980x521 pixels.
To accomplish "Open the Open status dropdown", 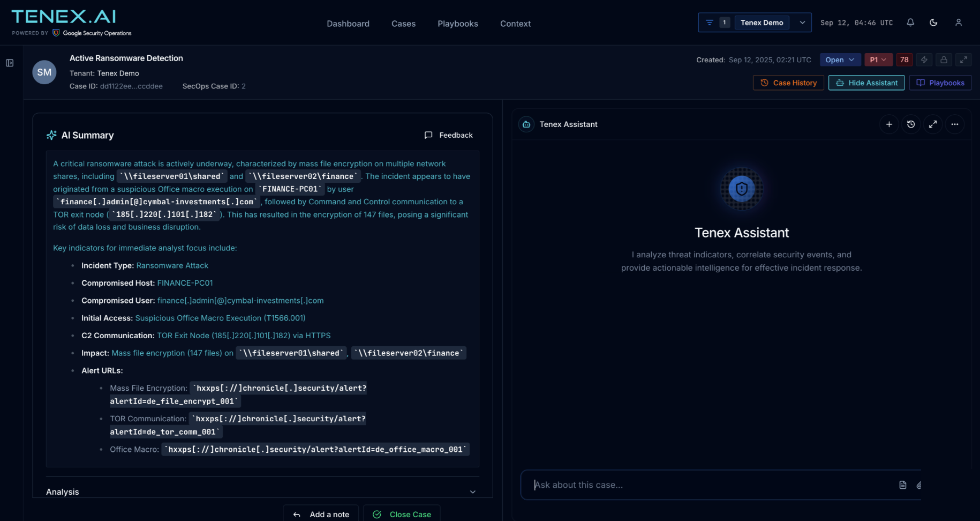I will [840, 59].
